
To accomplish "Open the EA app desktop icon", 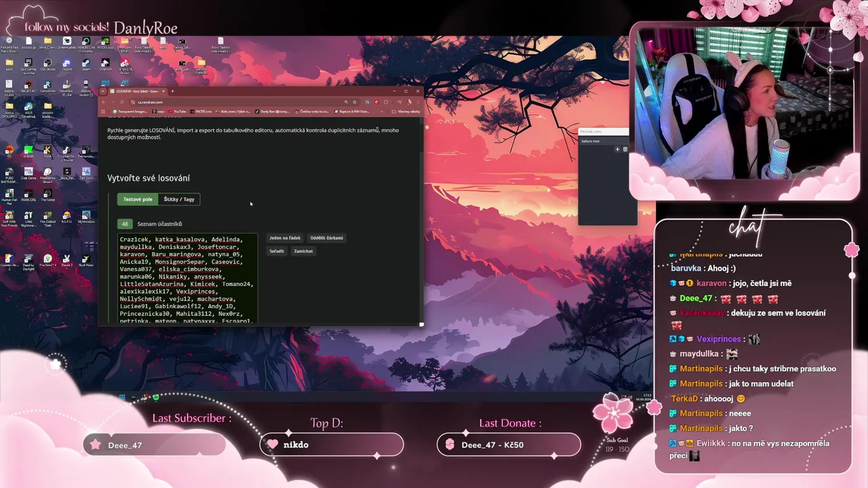I will (x=9, y=152).
